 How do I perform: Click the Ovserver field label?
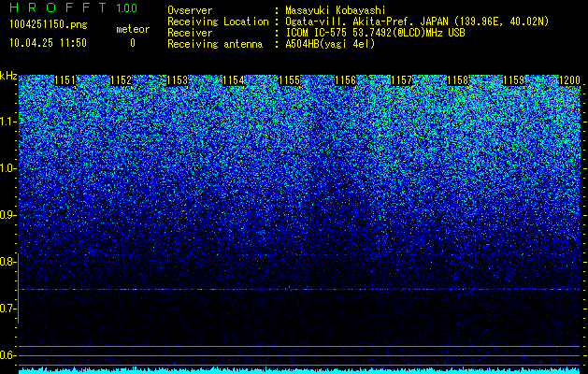[190, 10]
